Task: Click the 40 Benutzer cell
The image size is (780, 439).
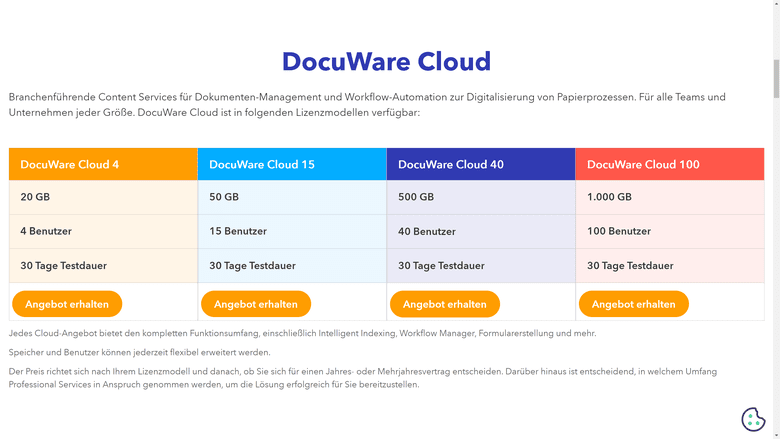Action: (481, 231)
